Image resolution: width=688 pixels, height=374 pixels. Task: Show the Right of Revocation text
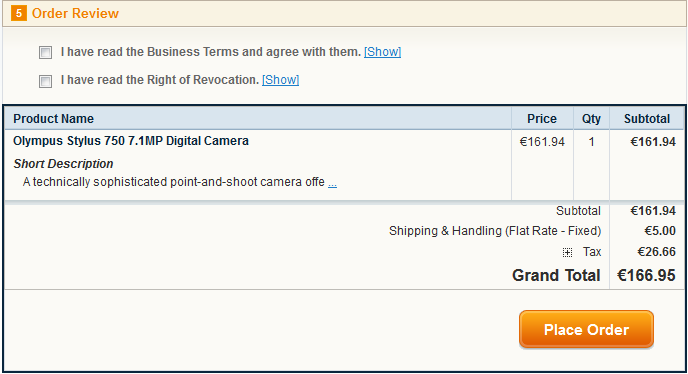(280, 80)
